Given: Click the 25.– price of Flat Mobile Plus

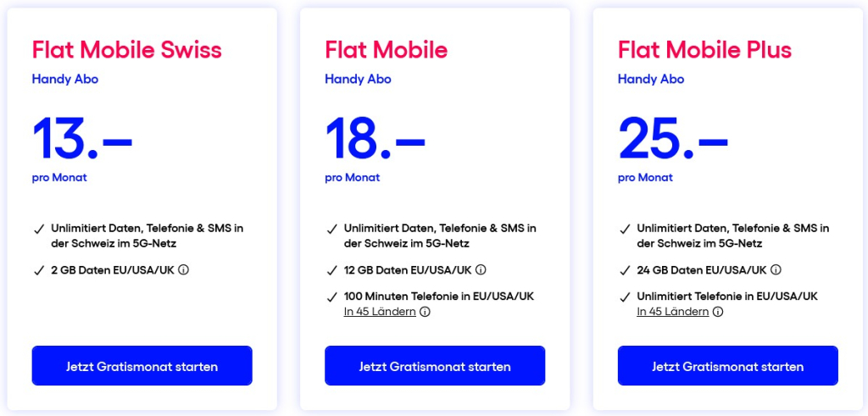Looking at the screenshot, I should tap(672, 139).
